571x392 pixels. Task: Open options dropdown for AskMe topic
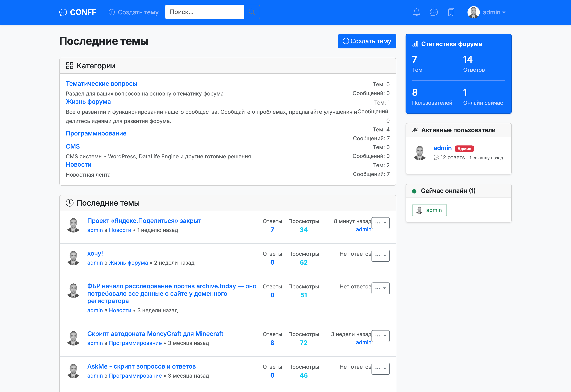click(380, 369)
